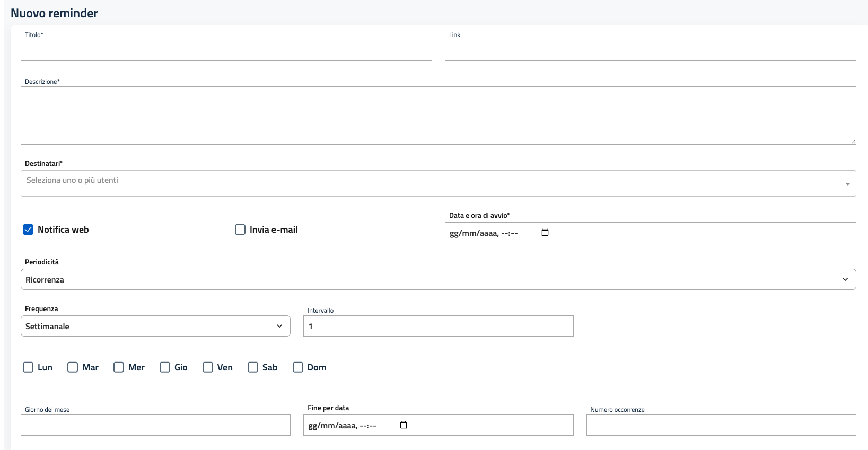Image resolution: width=868 pixels, height=450 pixels.
Task: Open the Frequenza Settimanale dropdown
Action: pos(155,326)
